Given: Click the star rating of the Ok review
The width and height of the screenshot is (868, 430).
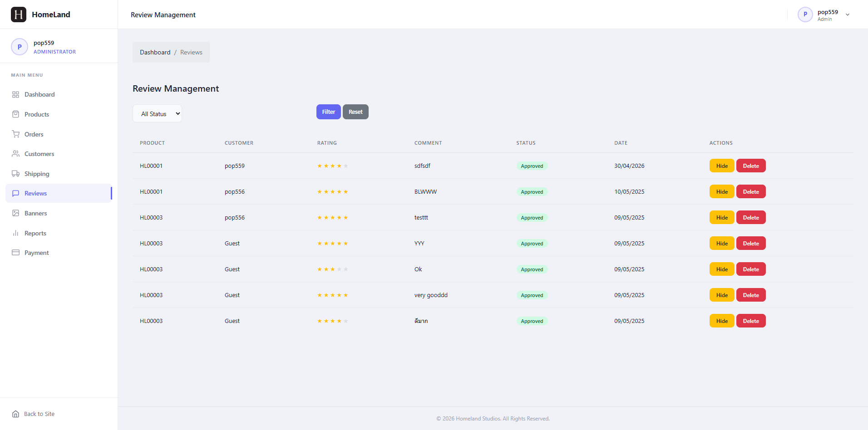Looking at the screenshot, I should click(333, 269).
